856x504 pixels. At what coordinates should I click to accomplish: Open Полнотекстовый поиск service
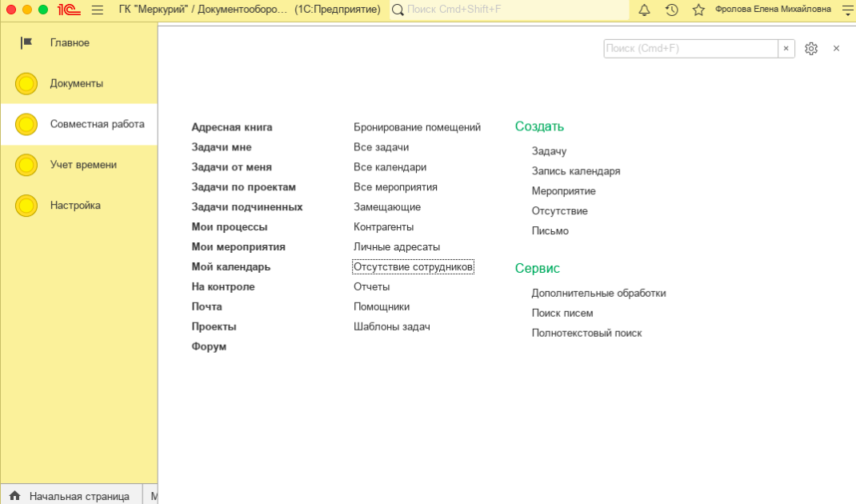586,333
